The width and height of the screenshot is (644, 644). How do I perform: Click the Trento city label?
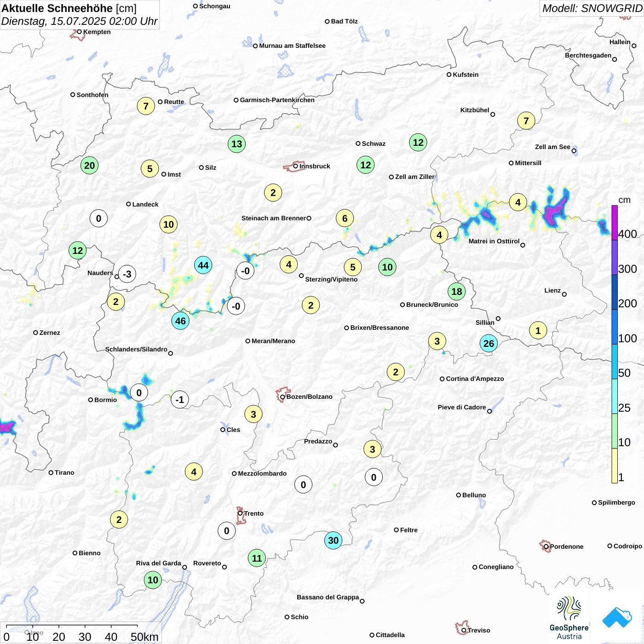(x=254, y=513)
